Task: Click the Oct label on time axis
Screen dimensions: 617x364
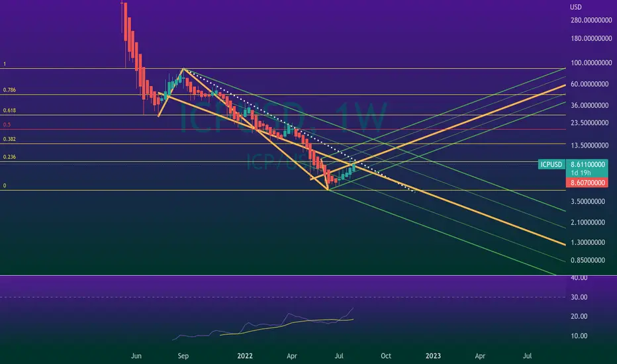Action: point(386,356)
